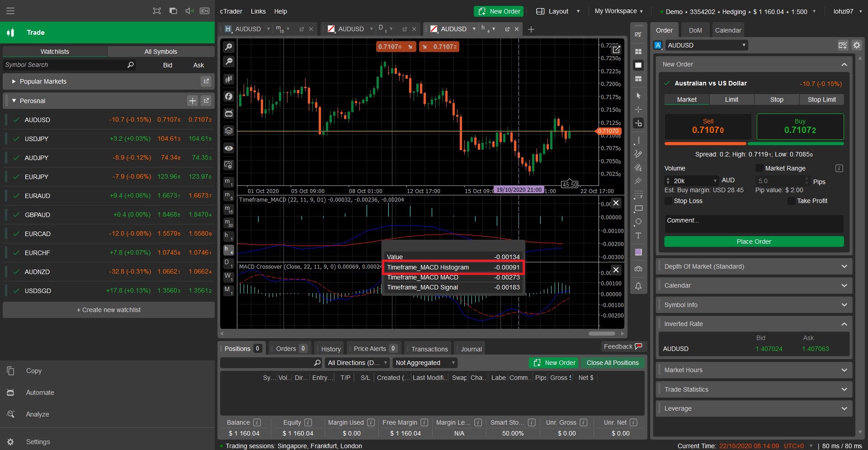Select the Stop Limit order type
This screenshot has height=450, width=868.
point(821,99)
